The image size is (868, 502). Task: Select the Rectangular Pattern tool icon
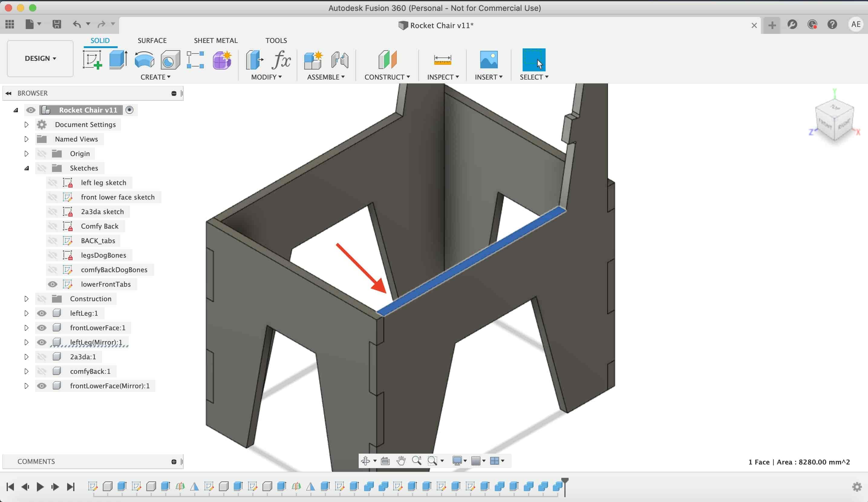pos(195,60)
